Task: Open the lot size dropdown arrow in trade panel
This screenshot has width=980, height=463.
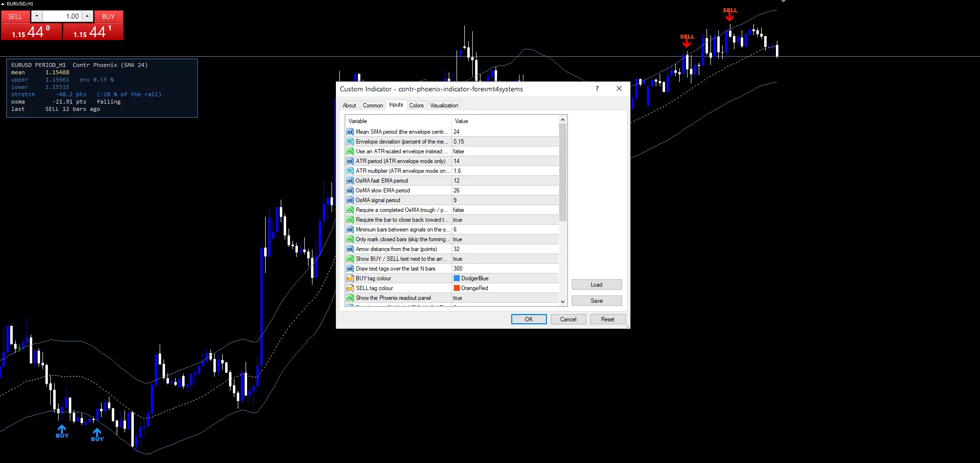Action: pos(37,16)
